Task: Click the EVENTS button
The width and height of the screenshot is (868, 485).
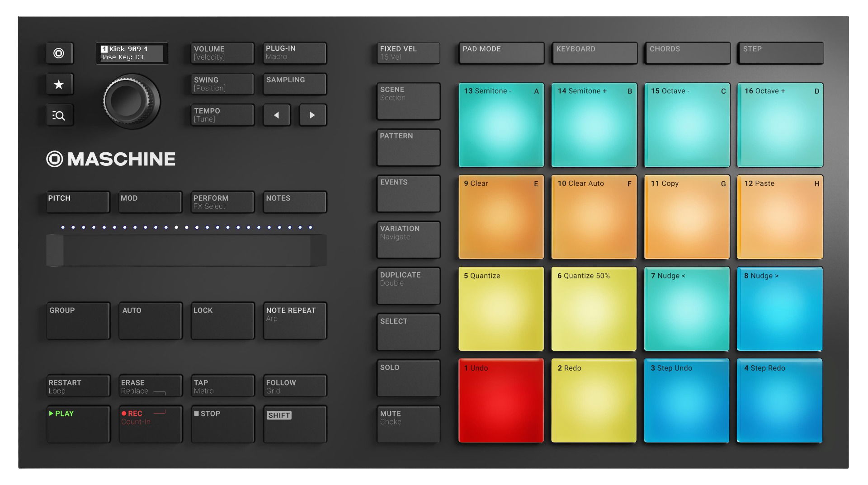Action: 408,194
